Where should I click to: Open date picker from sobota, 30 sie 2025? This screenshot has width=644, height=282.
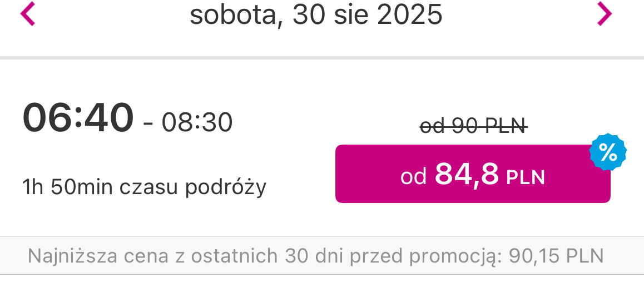[x=316, y=15]
